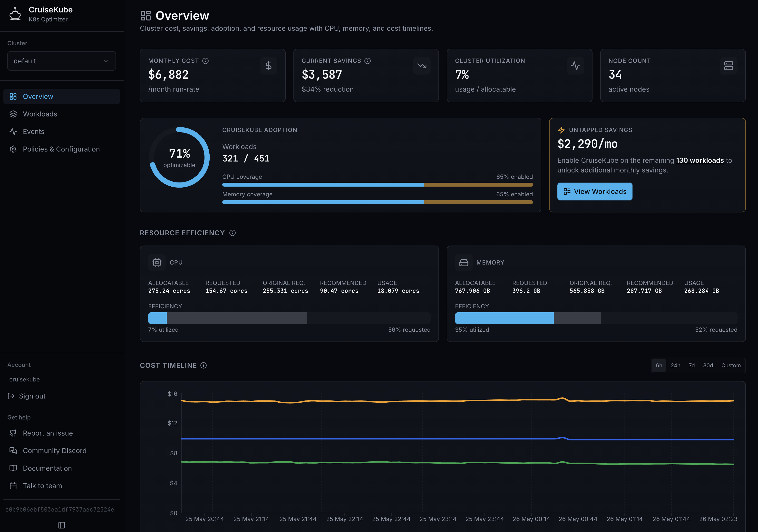Switch timeline to 24h
Viewport: 758px width, 532px height.
(x=675, y=365)
